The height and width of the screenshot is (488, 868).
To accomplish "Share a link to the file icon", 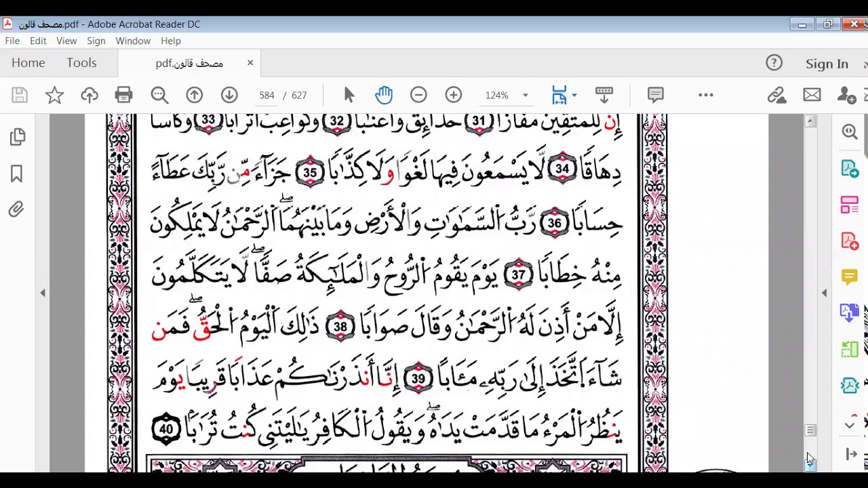I will pyautogui.click(x=776, y=96).
